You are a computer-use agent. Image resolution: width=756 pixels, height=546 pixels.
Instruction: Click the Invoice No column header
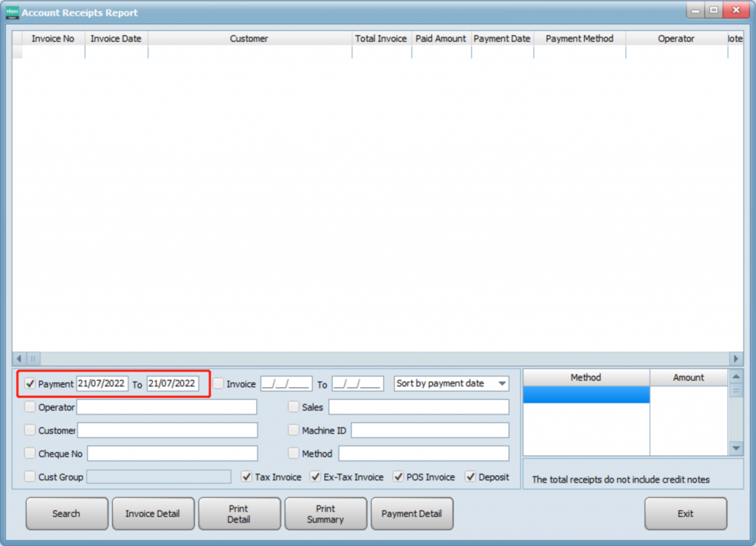[52, 38]
